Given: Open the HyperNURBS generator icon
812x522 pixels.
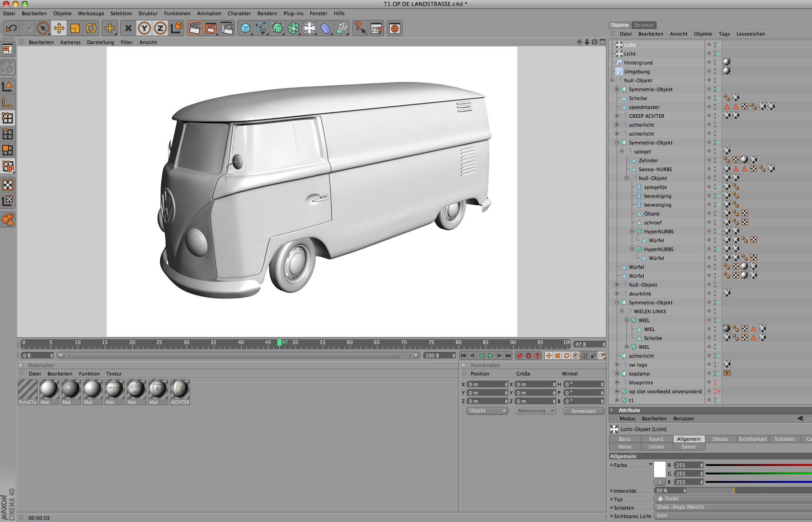Looking at the screenshot, I should (277, 28).
